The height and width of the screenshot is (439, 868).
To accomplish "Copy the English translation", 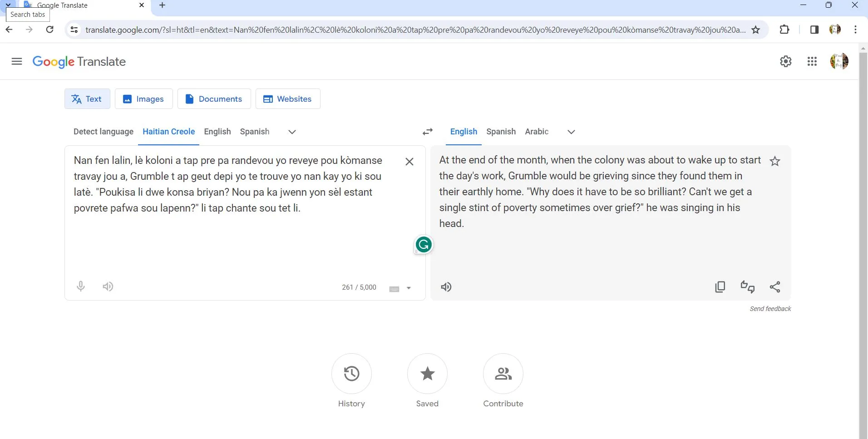I will tap(720, 286).
